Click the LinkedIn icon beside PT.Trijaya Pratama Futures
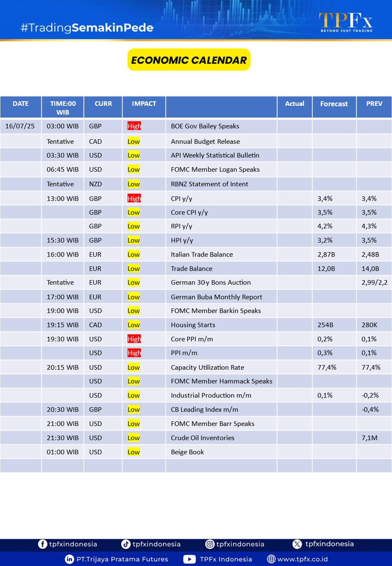This screenshot has width=392, height=566. (x=70, y=559)
